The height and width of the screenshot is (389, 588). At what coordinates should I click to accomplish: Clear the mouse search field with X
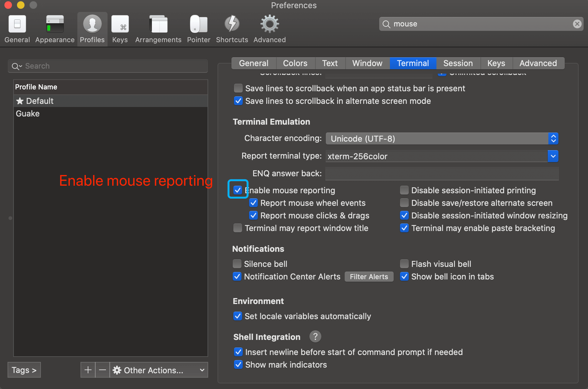(x=577, y=24)
